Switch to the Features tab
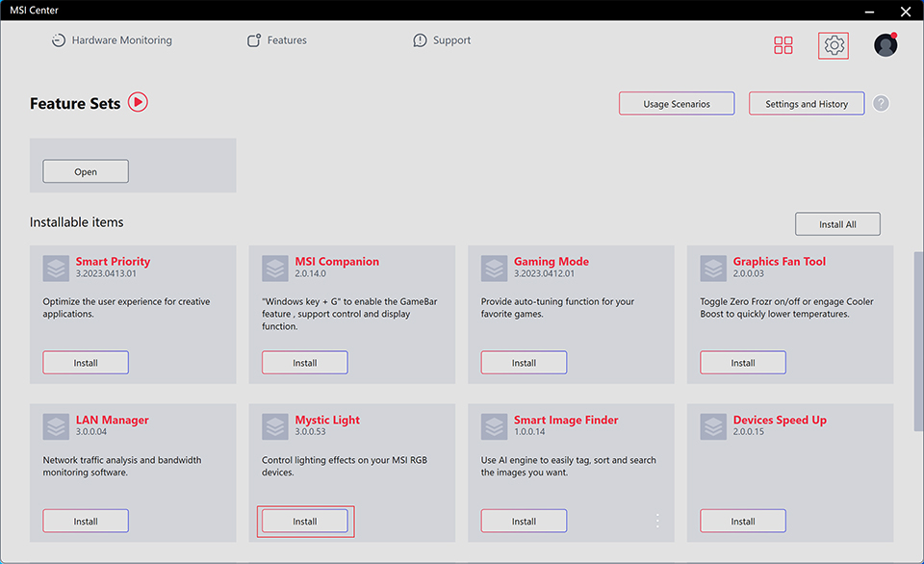 click(277, 40)
